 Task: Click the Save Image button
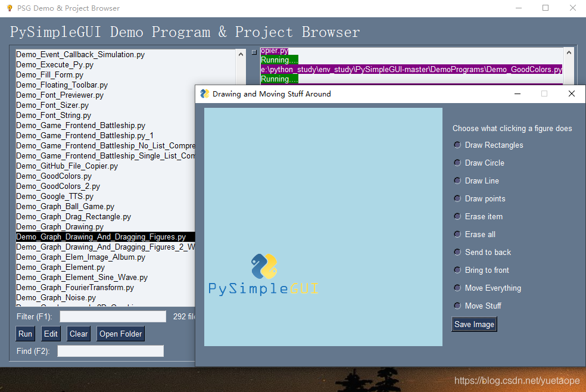click(474, 324)
